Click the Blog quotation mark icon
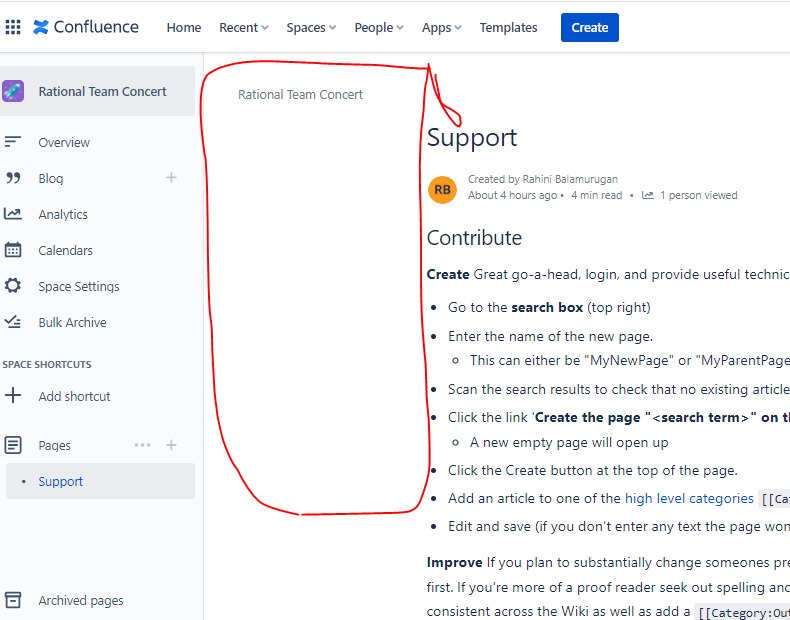790x620 pixels. click(x=13, y=178)
